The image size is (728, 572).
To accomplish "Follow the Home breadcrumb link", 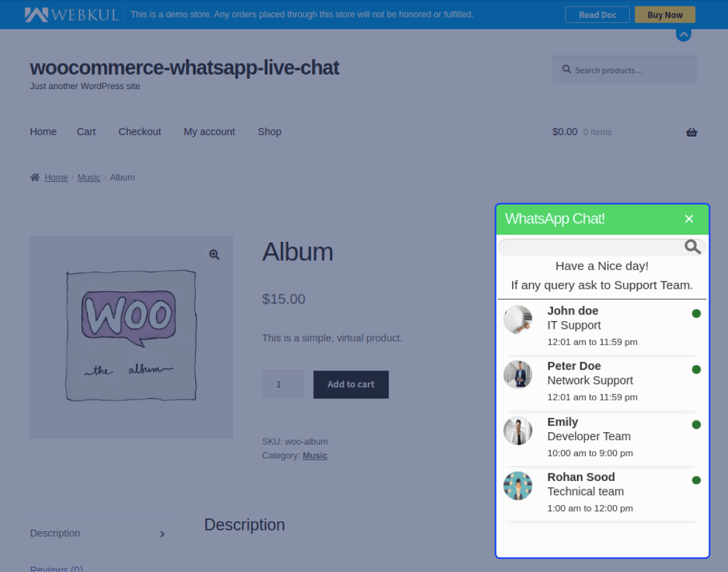I will [x=56, y=177].
